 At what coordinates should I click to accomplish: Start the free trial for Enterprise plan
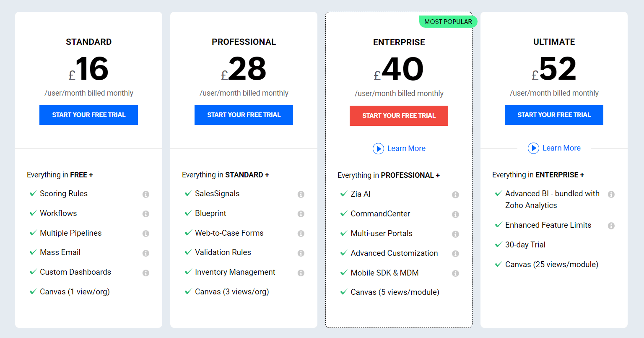point(399,116)
